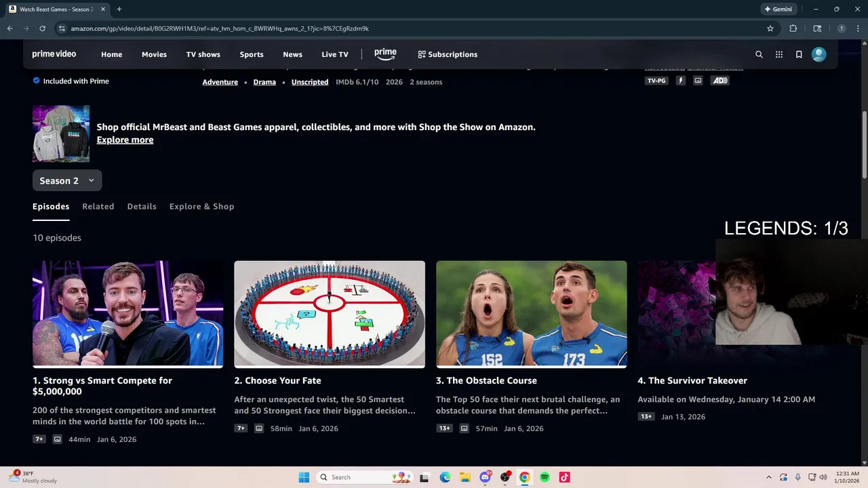Screen dimensions: 868x488
Task: Click the audio description AD badge
Action: click(719, 81)
